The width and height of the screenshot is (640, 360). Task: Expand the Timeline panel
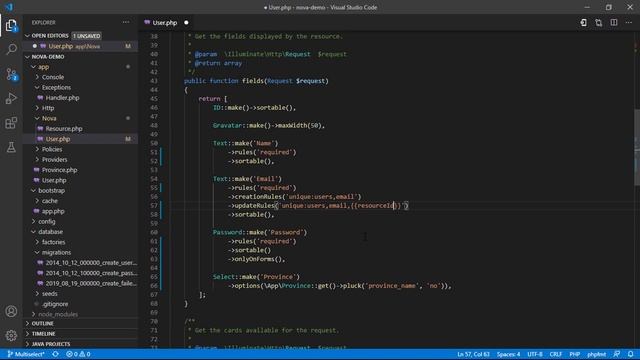[81, 334]
